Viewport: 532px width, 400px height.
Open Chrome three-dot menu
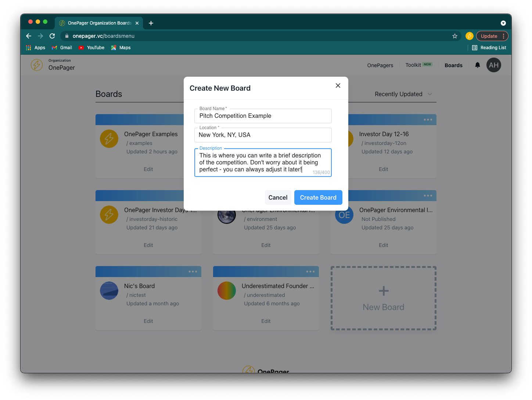pyautogui.click(x=504, y=36)
